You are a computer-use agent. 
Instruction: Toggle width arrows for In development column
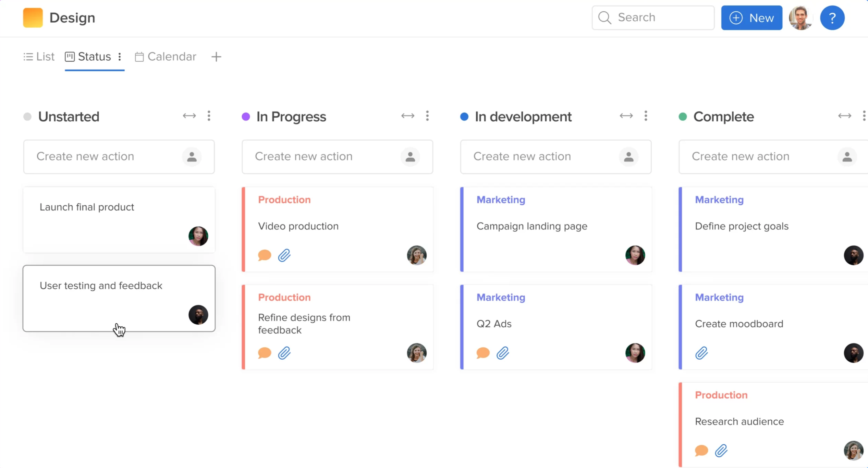[x=626, y=116]
